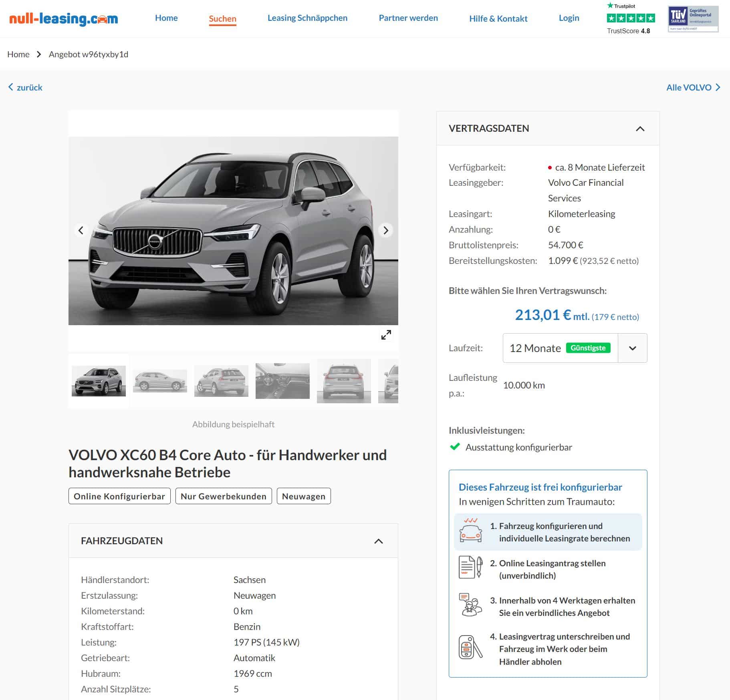
Task: Click the Dieses Fahrzeug ist frei konfigurierbar heading
Action: point(540,487)
